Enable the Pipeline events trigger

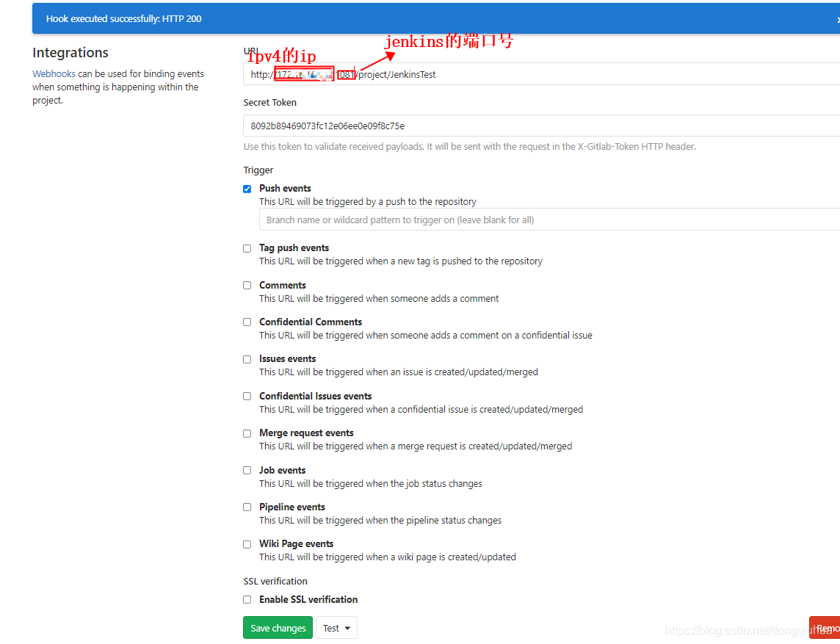(247, 507)
